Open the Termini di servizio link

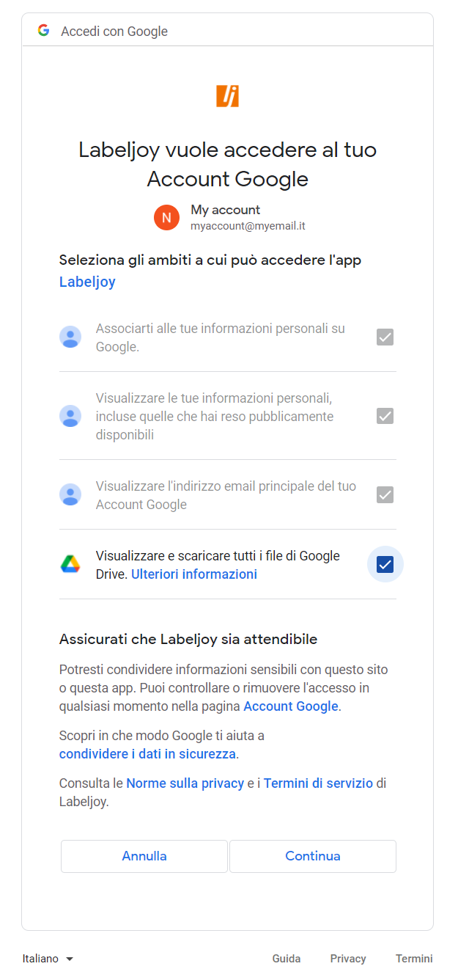(318, 783)
